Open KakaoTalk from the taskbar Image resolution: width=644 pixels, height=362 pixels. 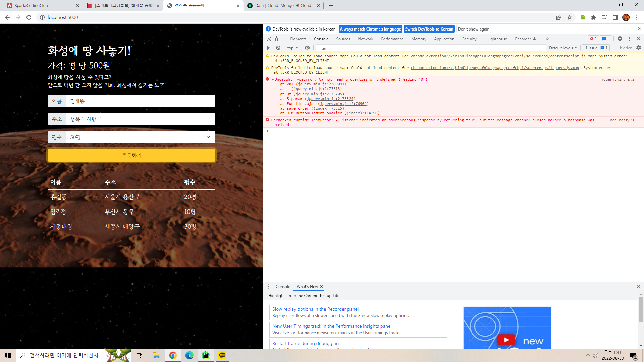[222, 355]
